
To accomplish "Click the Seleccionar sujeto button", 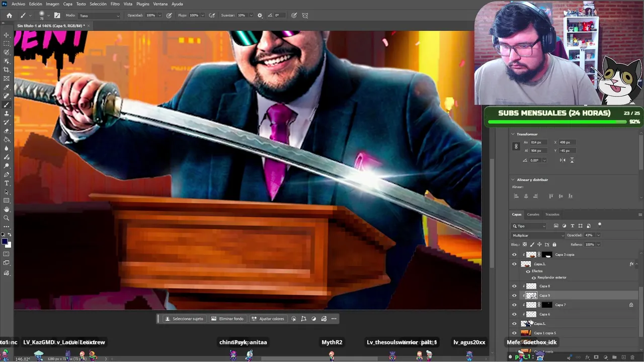I will coord(185,319).
